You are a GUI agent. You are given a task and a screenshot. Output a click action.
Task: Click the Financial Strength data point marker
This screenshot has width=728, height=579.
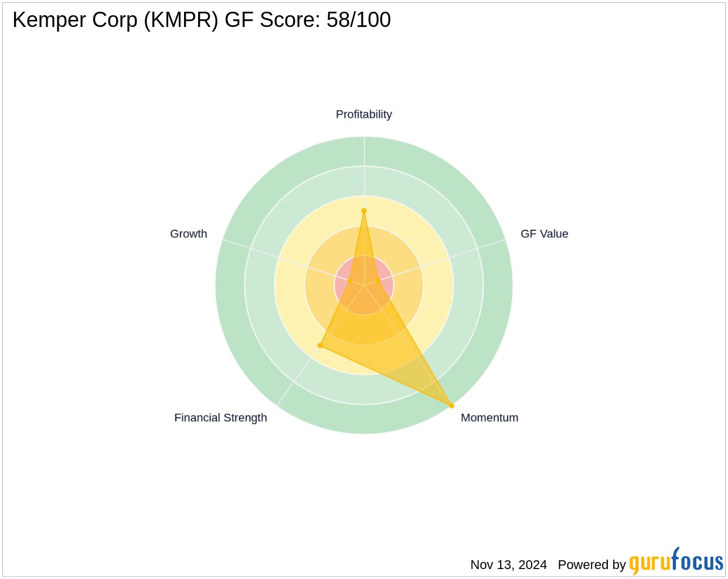(320, 346)
